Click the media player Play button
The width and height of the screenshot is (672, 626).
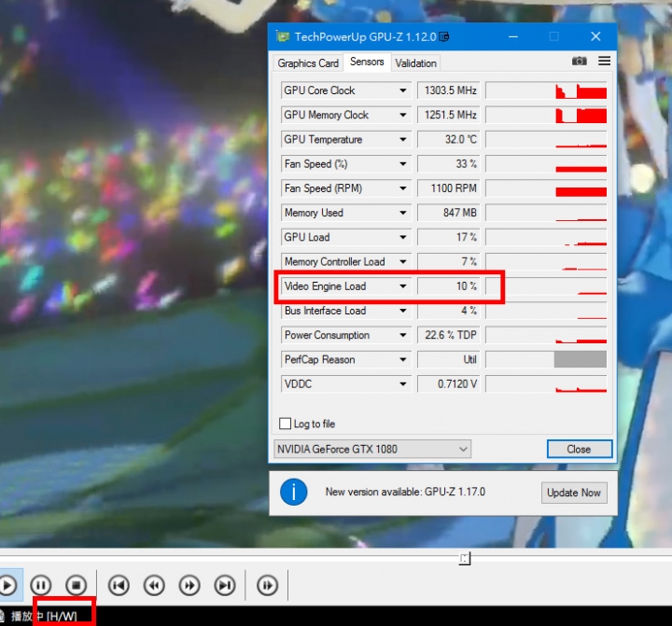(x=7, y=585)
